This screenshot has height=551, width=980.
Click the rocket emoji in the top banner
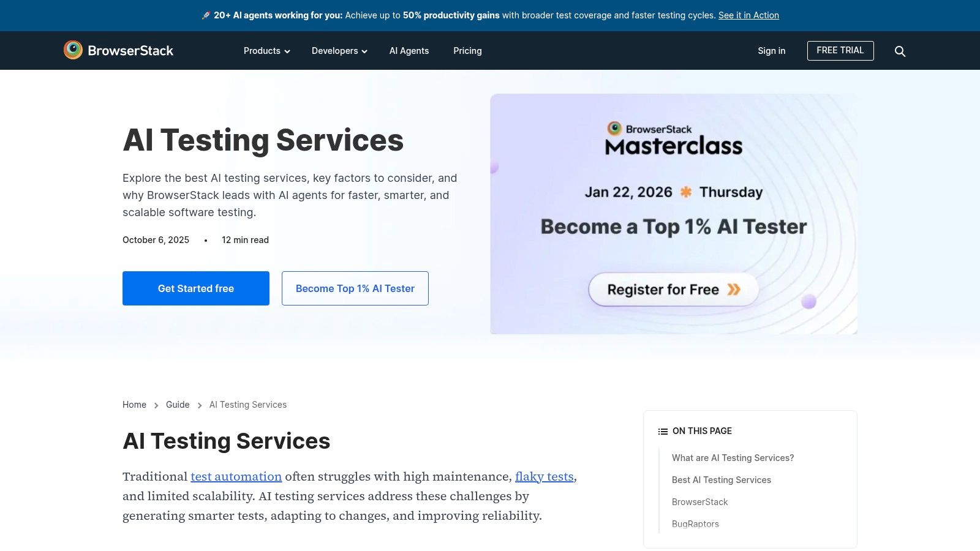[206, 15]
